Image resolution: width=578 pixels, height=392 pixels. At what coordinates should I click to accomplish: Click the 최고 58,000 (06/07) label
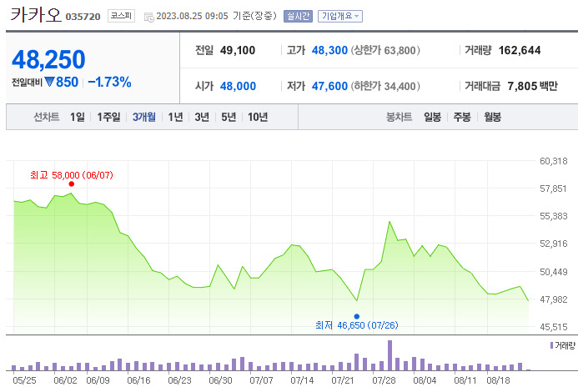pyautogui.click(x=72, y=175)
